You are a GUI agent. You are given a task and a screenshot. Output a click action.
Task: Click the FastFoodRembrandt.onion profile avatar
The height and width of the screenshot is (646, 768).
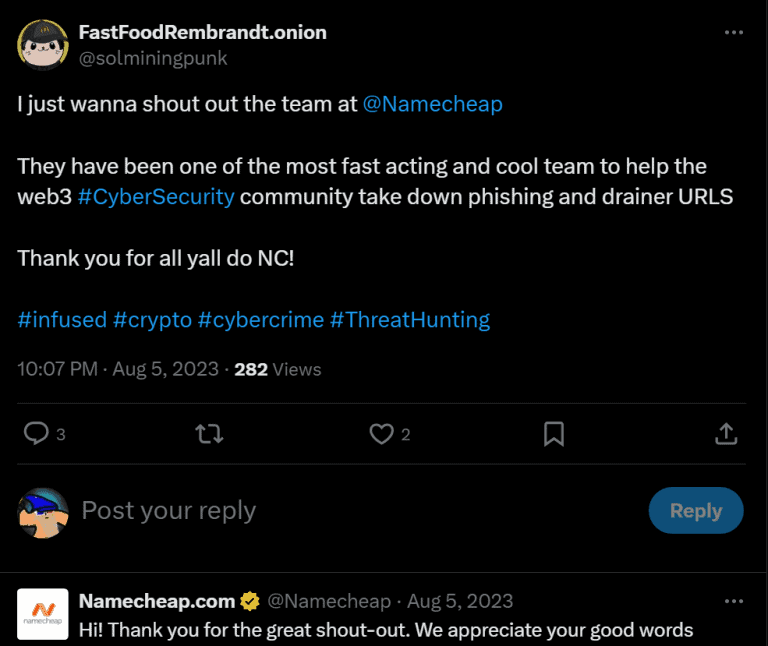click(x=43, y=45)
